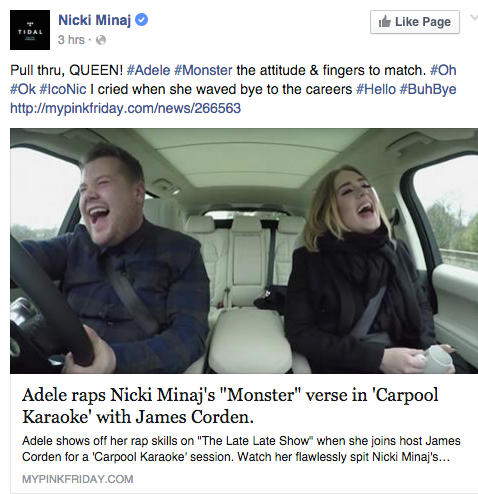The height and width of the screenshot is (494, 478).
Task: Open the #Adele hashtag
Action: pos(148,70)
